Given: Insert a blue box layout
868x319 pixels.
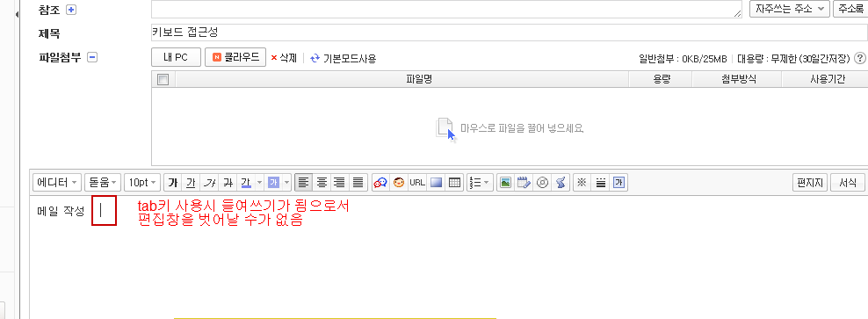Looking at the screenshot, I should 437,182.
